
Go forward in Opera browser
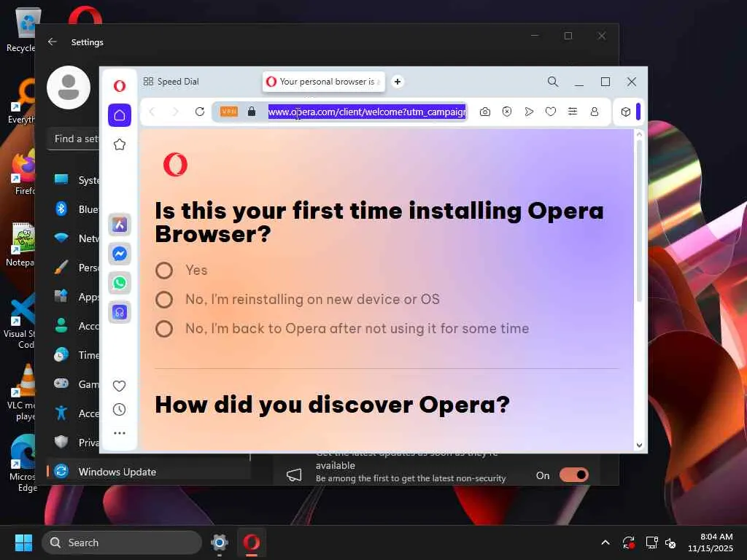[175, 112]
